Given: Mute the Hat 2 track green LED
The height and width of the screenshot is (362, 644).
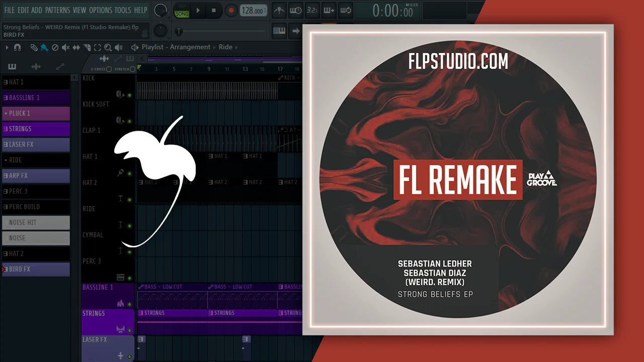Looking at the screenshot, I should point(129,200).
